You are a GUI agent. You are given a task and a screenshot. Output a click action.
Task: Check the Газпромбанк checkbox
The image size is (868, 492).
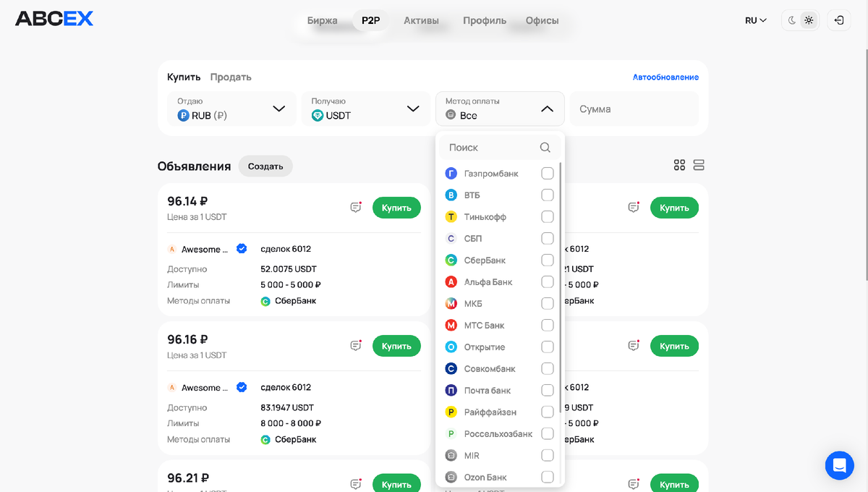[x=548, y=174]
